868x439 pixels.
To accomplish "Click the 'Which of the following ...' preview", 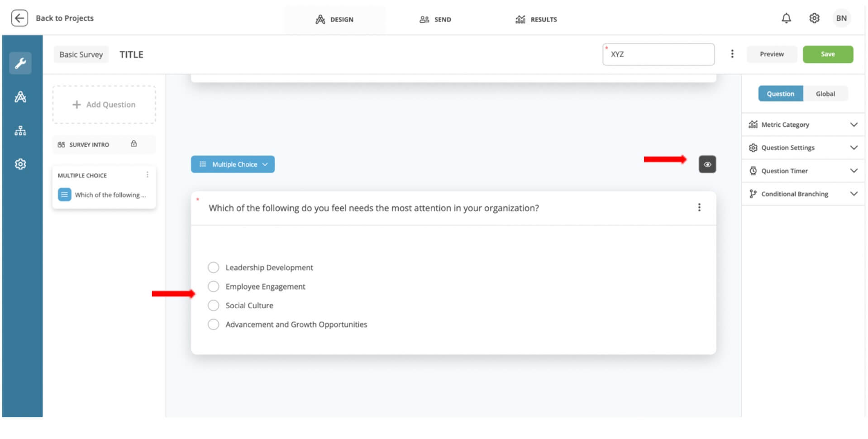I will click(x=110, y=195).
